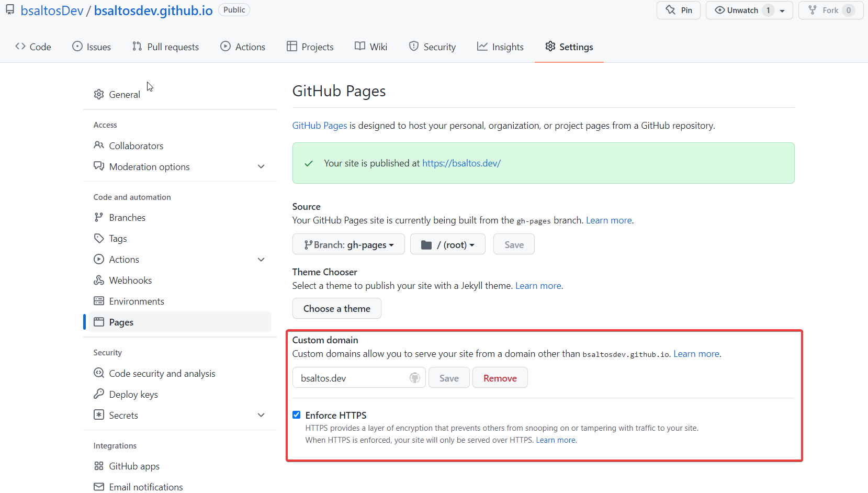Screen dimensions: 868x493
Task: Open the / (root) folder dropdown
Action: pyautogui.click(x=448, y=244)
